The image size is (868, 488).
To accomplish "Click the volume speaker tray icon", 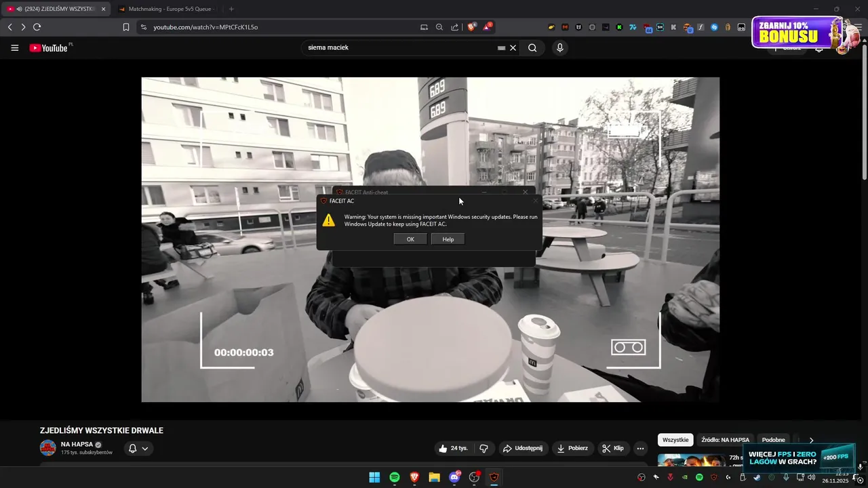I will coord(811,477).
